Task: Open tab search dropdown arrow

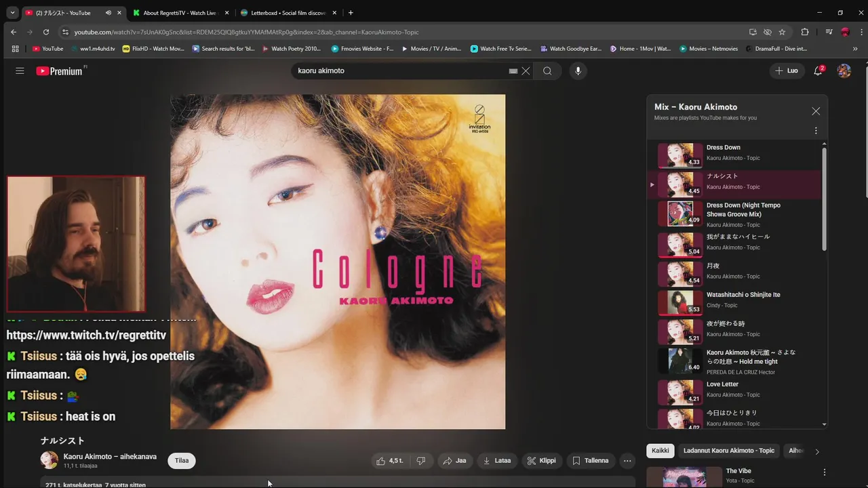Action: (x=12, y=13)
